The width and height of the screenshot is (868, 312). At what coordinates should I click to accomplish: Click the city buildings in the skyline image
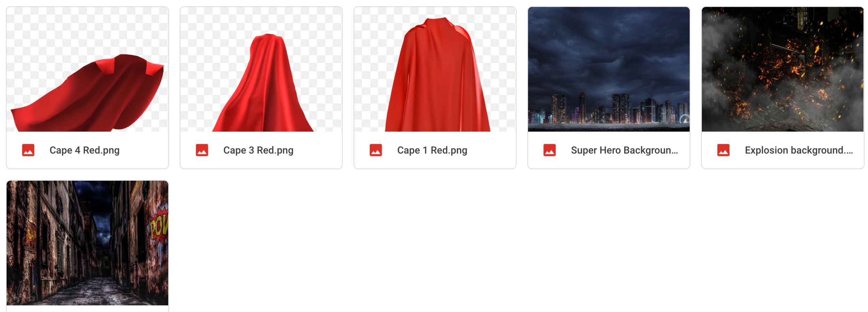click(609, 109)
